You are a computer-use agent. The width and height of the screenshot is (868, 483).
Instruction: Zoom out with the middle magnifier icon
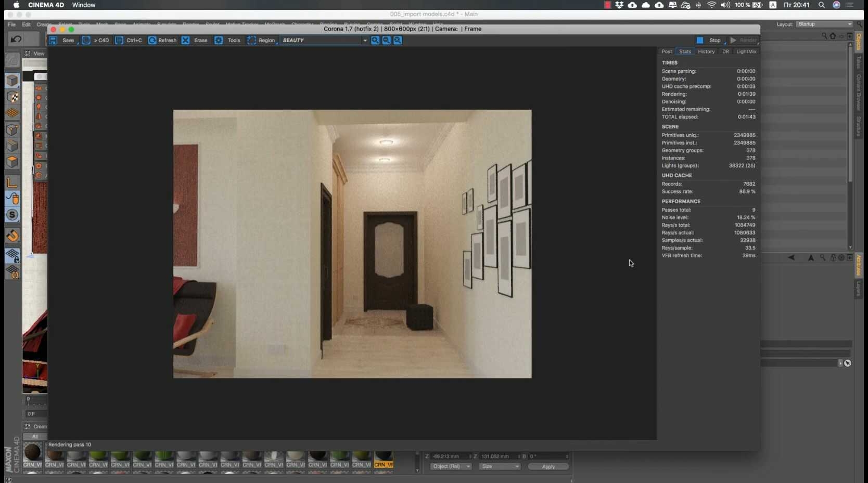[387, 40]
